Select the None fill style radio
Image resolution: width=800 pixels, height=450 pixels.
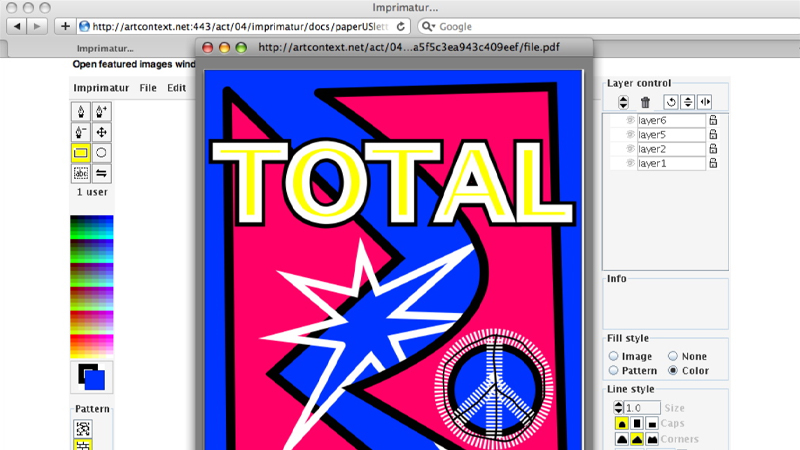click(x=673, y=356)
